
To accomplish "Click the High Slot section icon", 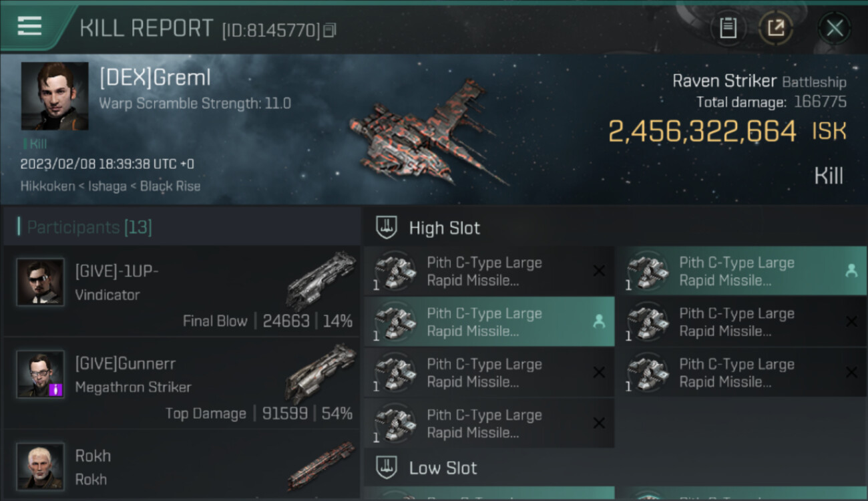I will [x=387, y=228].
